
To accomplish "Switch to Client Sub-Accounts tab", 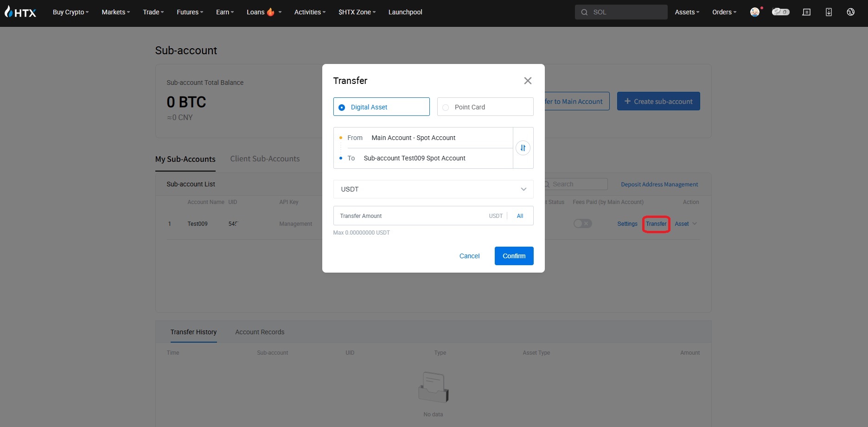I will pyautogui.click(x=265, y=159).
